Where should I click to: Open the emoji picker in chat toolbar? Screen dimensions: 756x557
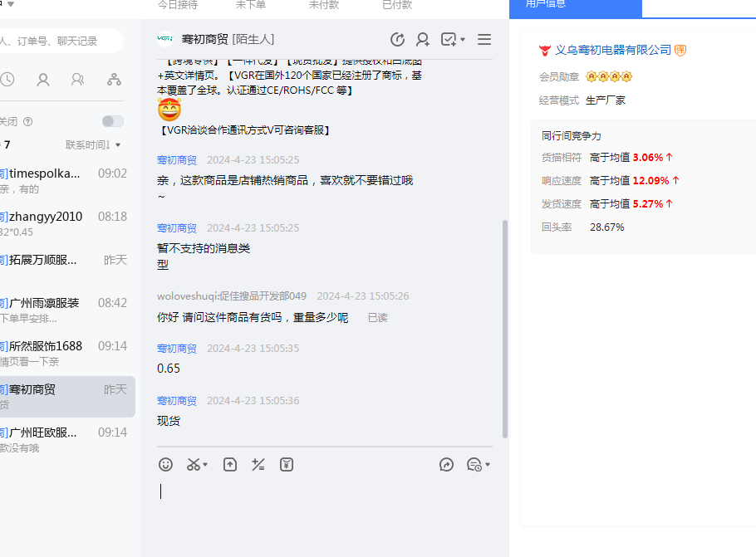pyautogui.click(x=166, y=465)
